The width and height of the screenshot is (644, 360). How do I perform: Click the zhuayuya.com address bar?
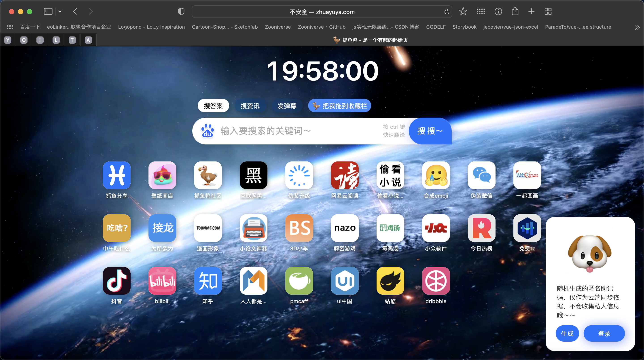[322, 12]
